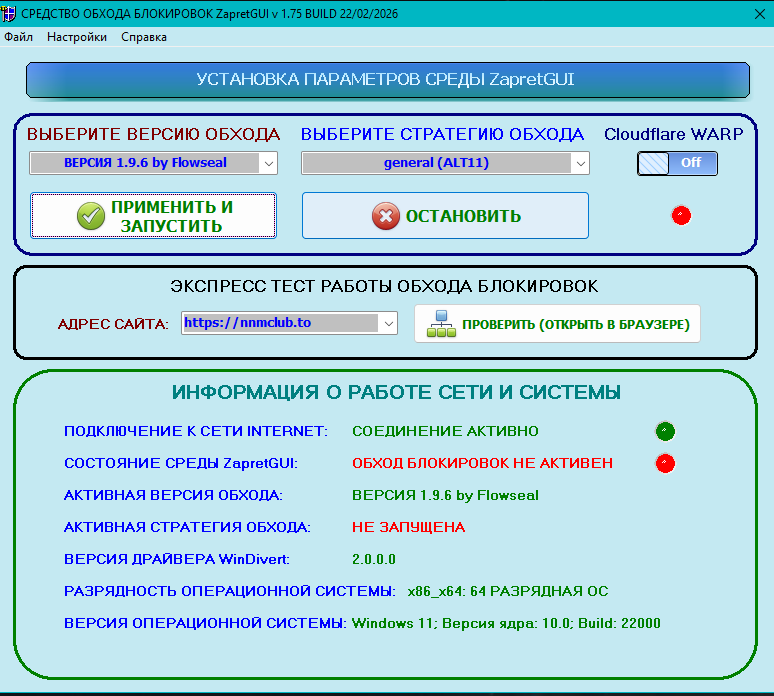This screenshot has width=774, height=696.
Task: Click green internet connection status indicator
Action: [x=665, y=431]
